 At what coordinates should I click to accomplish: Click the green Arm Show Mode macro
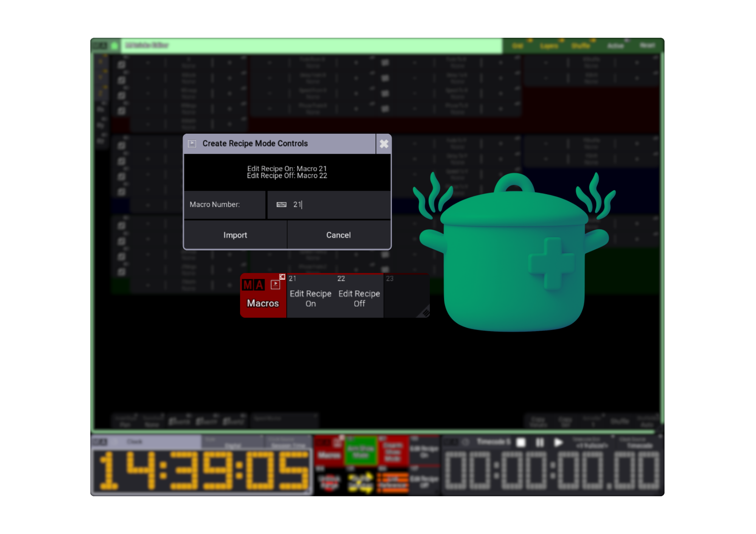click(361, 451)
